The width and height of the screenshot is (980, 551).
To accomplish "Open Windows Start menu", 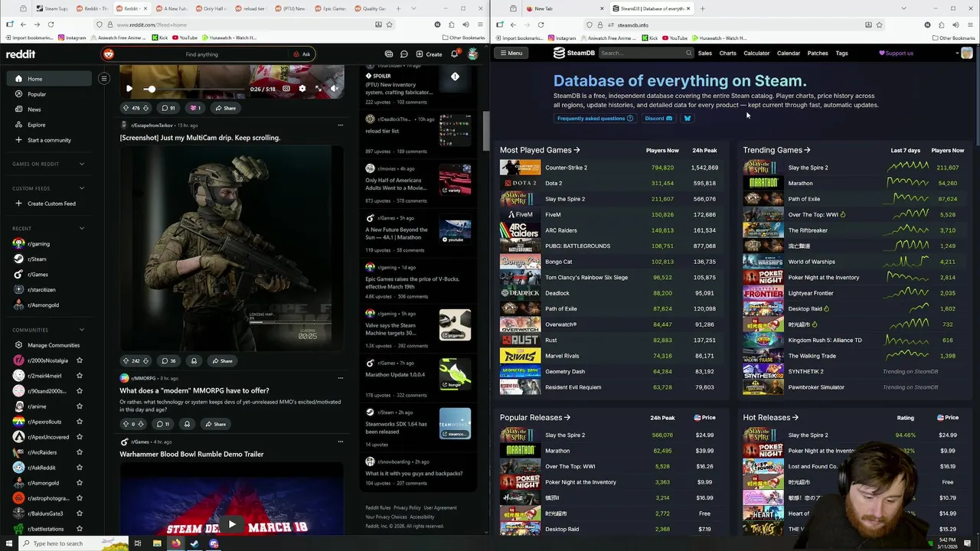I will pos(9,543).
